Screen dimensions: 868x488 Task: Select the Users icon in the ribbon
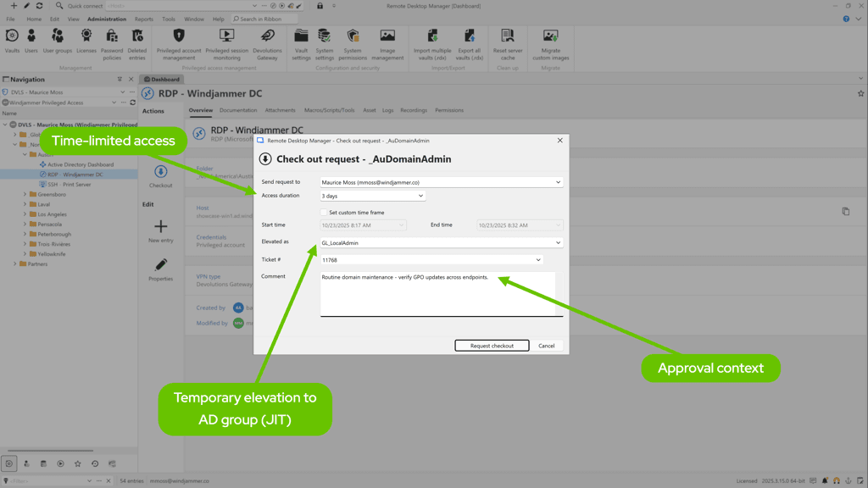pyautogui.click(x=31, y=42)
